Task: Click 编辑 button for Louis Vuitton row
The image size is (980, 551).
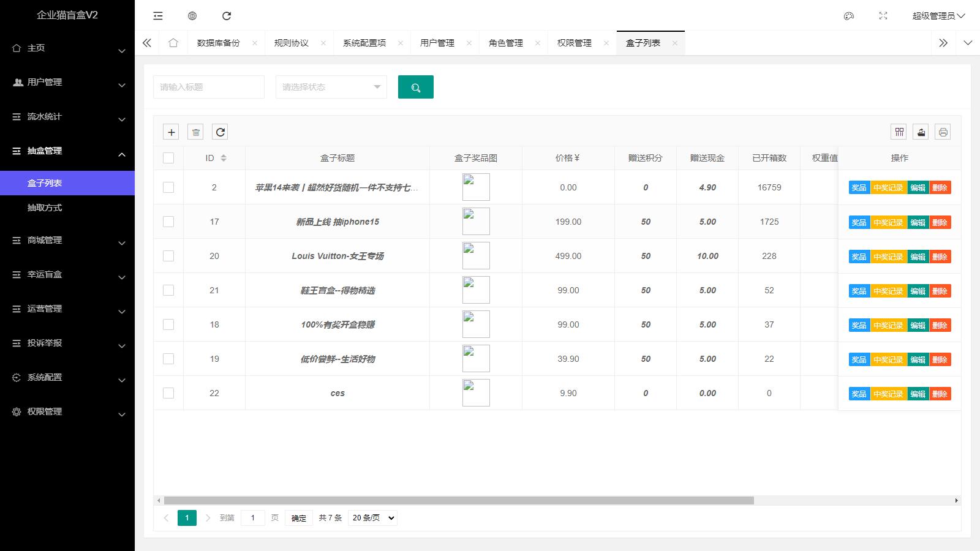Action: click(x=918, y=257)
